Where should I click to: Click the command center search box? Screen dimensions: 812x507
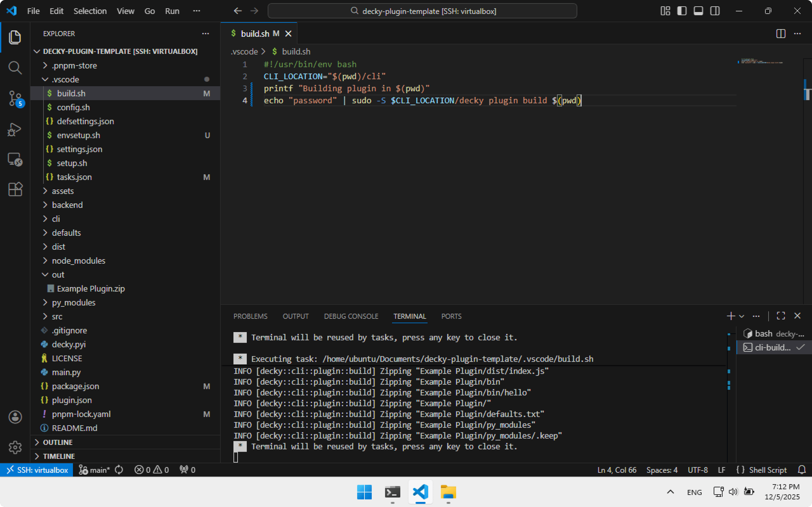coord(422,11)
